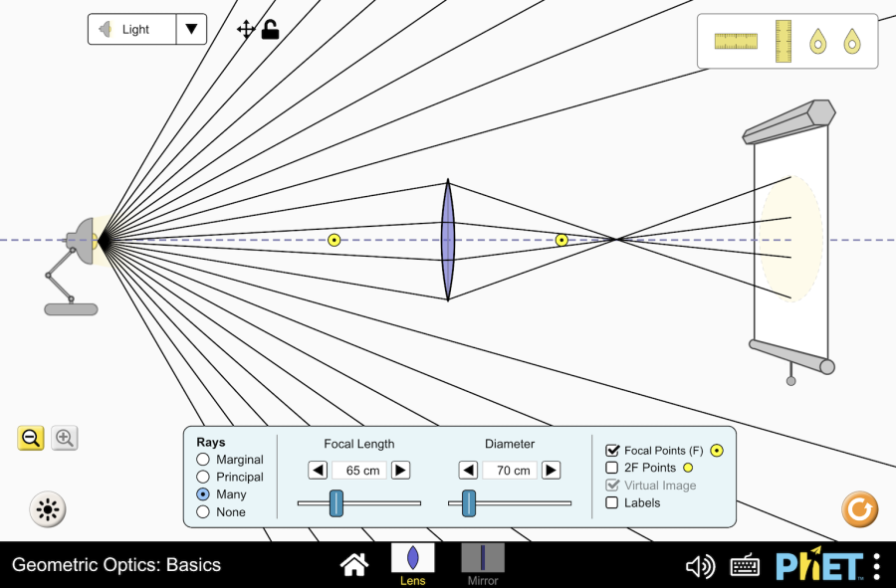The height and width of the screenshot is (588, 896).
Task: Decrease diameter with left arrow
Action: (468, 471)
